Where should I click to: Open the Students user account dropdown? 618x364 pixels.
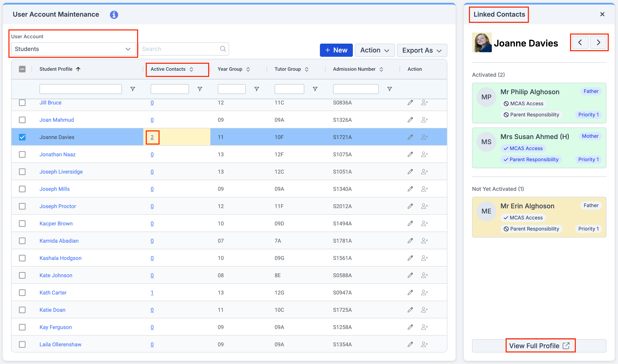pyautogui.click(x=73, y=49)
